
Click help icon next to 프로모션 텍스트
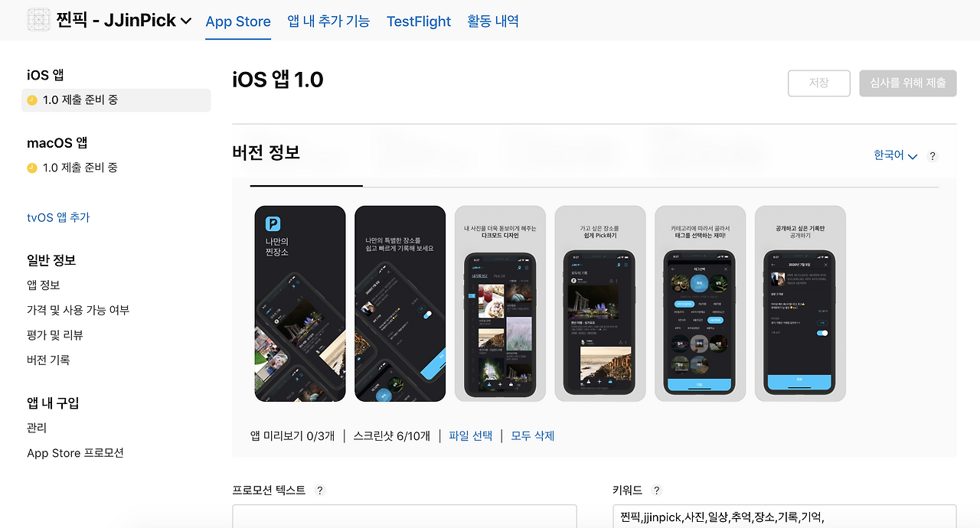coord(319,491)
